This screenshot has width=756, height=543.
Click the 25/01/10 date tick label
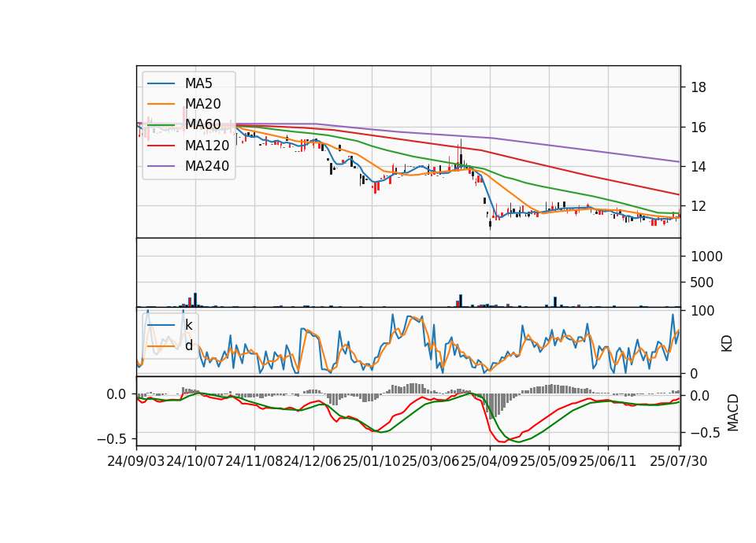(372, 461)
